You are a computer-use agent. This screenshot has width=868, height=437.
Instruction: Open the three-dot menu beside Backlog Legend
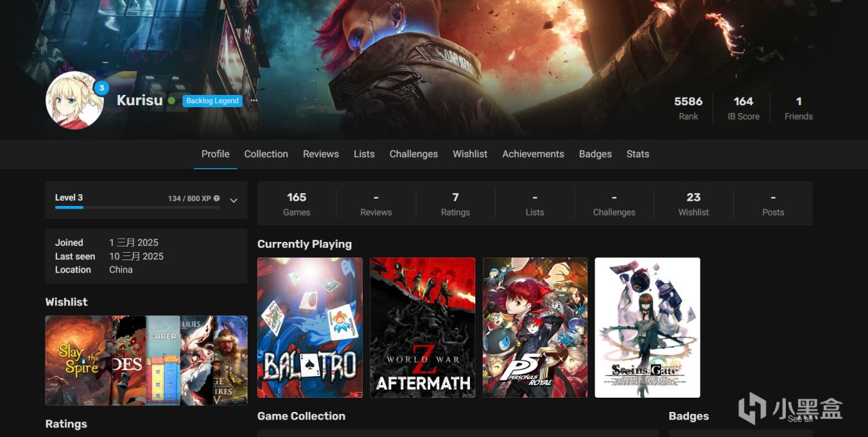254,100
